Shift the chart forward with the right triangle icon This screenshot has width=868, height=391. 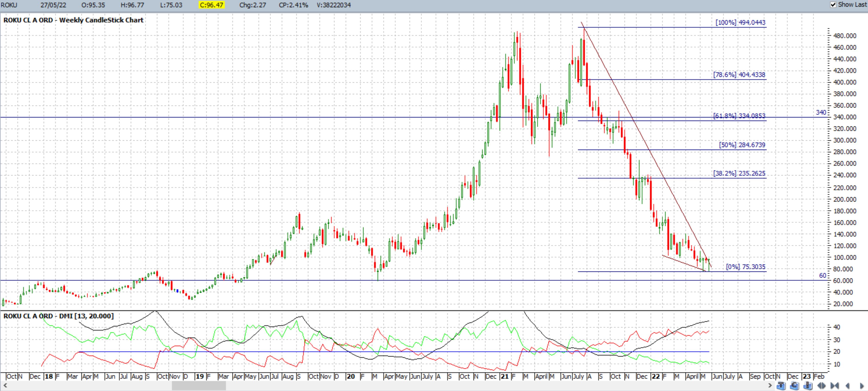tap(862, 386)
